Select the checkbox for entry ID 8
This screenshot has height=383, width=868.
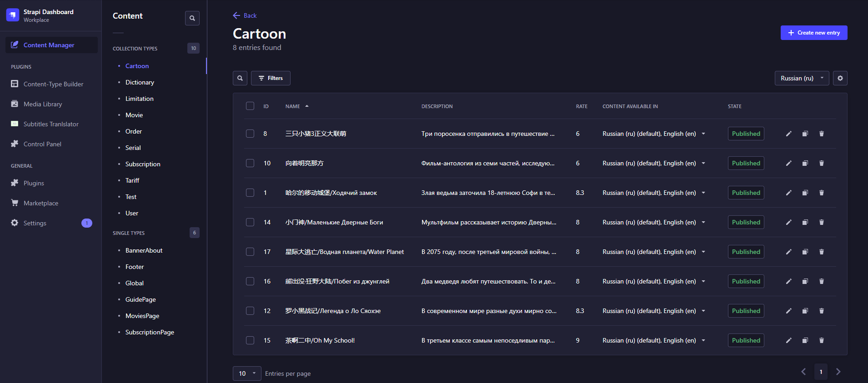tap(250, 134)
